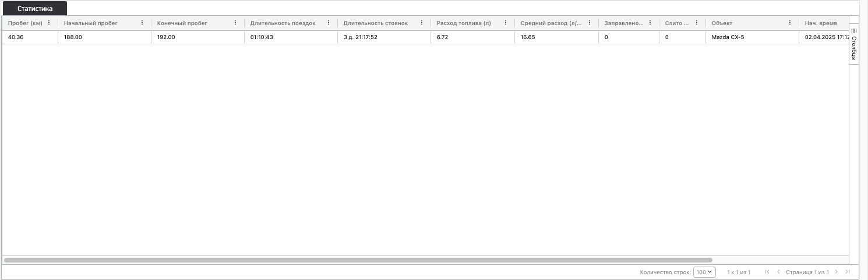Click the horizontal scrollbar below the table
The width and height of the screenshot is (868, 280).
358,260
